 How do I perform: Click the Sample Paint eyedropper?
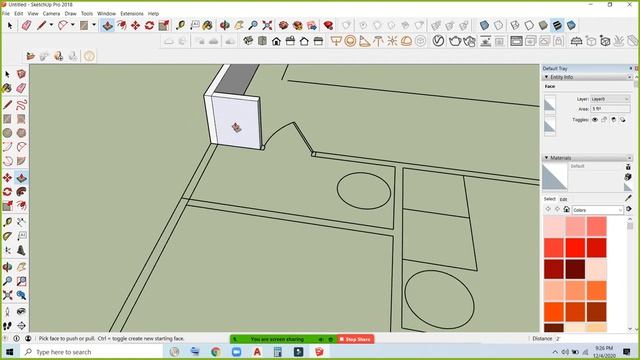coord(628,198)
